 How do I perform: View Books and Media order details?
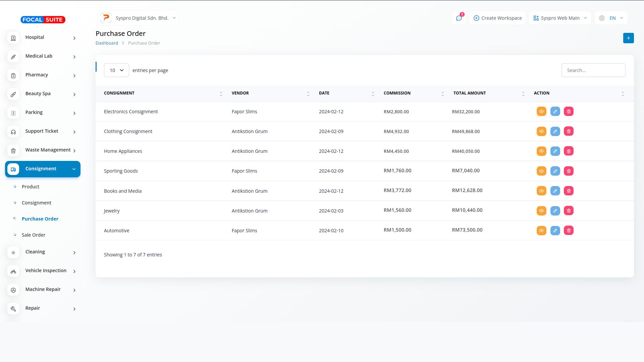[541, 191]
